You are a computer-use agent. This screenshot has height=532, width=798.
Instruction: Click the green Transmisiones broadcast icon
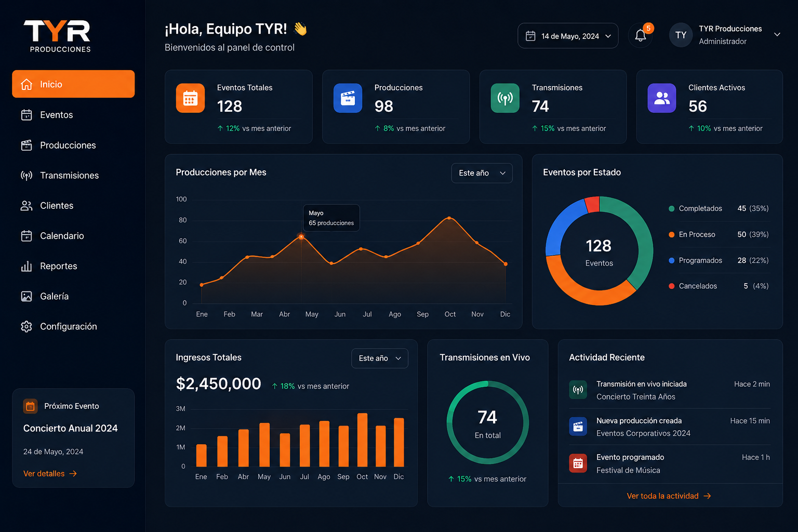click(505, 98)
